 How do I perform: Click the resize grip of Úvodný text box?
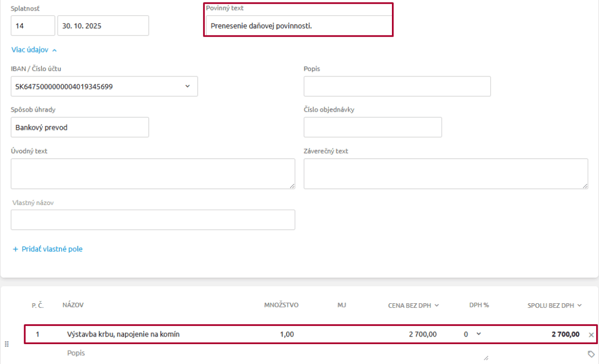pyautogui.click(x=291, y=185)
